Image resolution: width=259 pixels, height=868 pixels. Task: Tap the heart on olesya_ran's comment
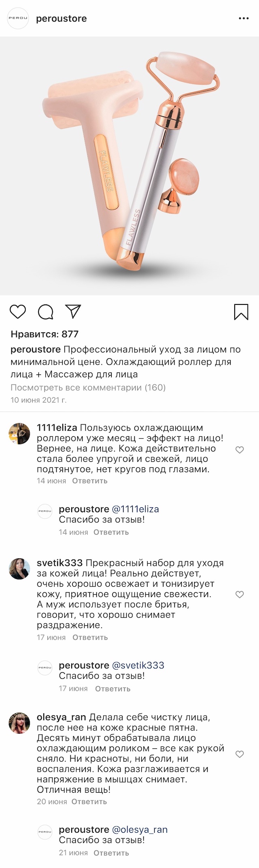click(240, 754)
